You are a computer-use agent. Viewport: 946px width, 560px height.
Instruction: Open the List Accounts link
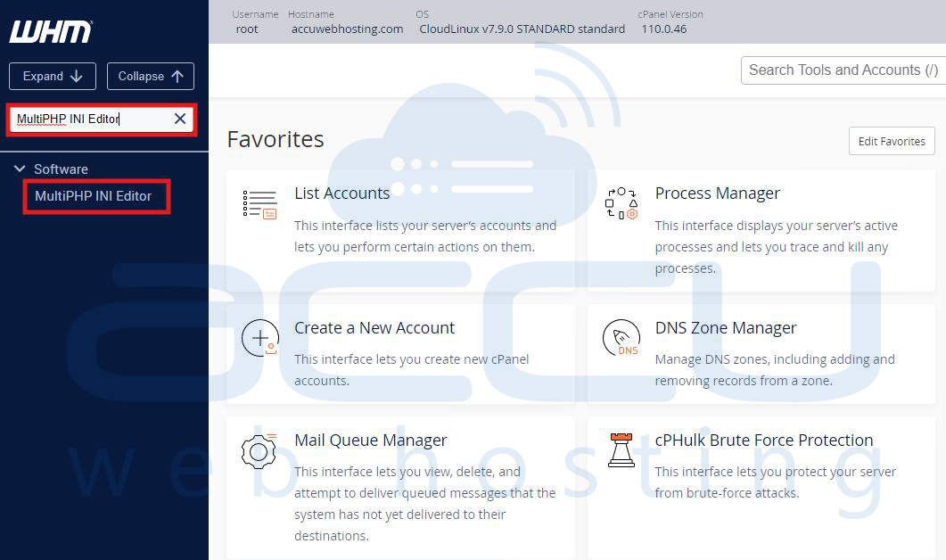tap(342, 194)
